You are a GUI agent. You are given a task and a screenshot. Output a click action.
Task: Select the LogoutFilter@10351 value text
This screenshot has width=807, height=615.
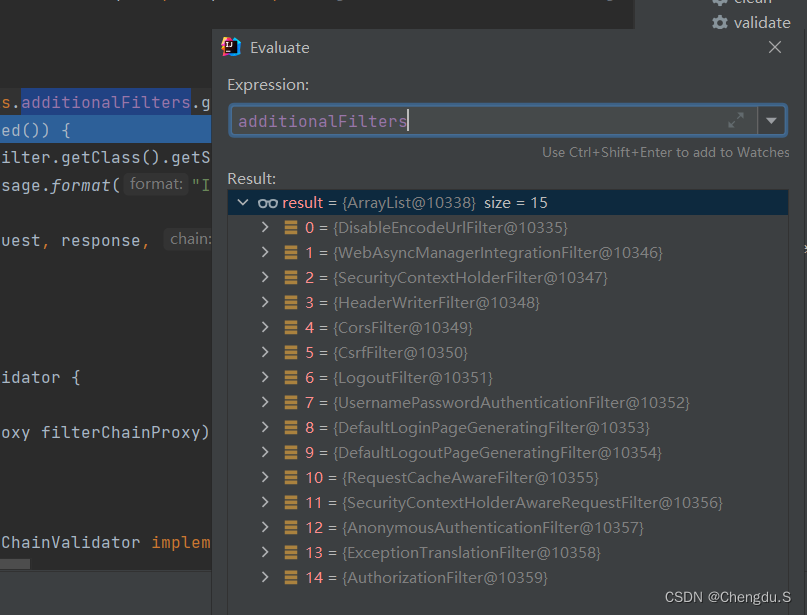[x=413, y=378]
